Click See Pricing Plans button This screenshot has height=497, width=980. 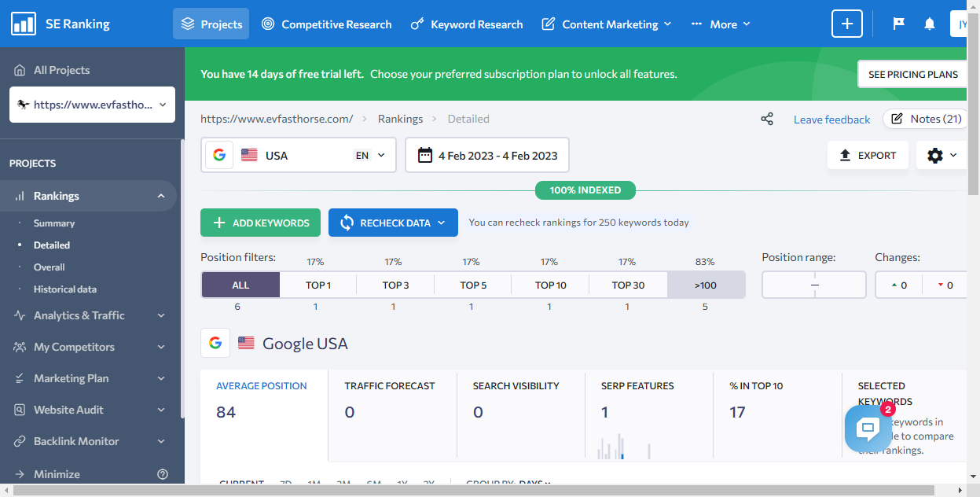913,74
